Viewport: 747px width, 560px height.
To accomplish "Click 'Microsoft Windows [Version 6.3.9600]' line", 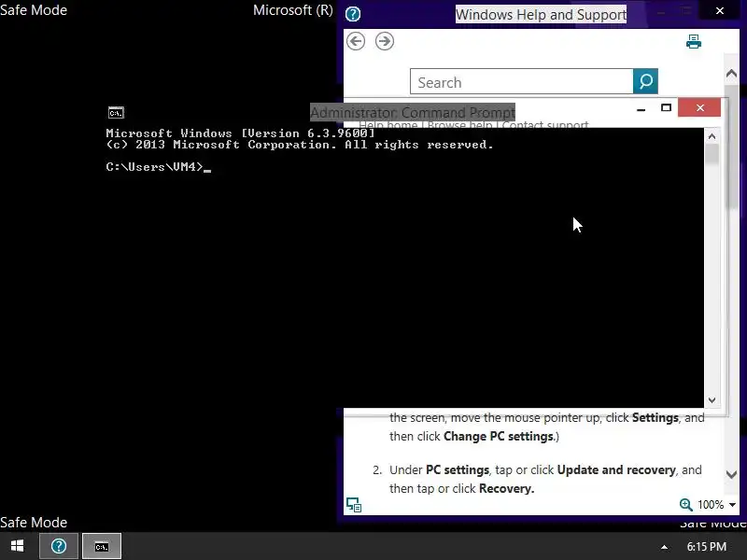I will point(240,133).
